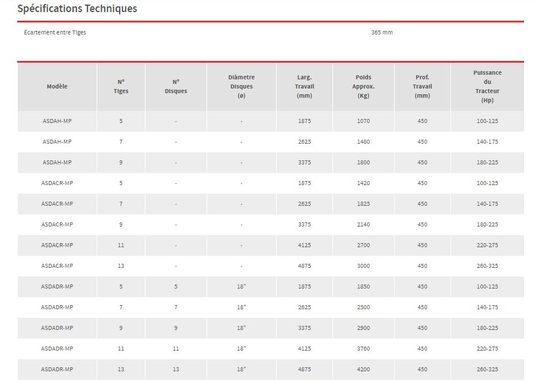Screen dimensions: 535x392
Task: Click the Puissance du Tracteur header
Action: pyautogui.click(x=487, y=87)
